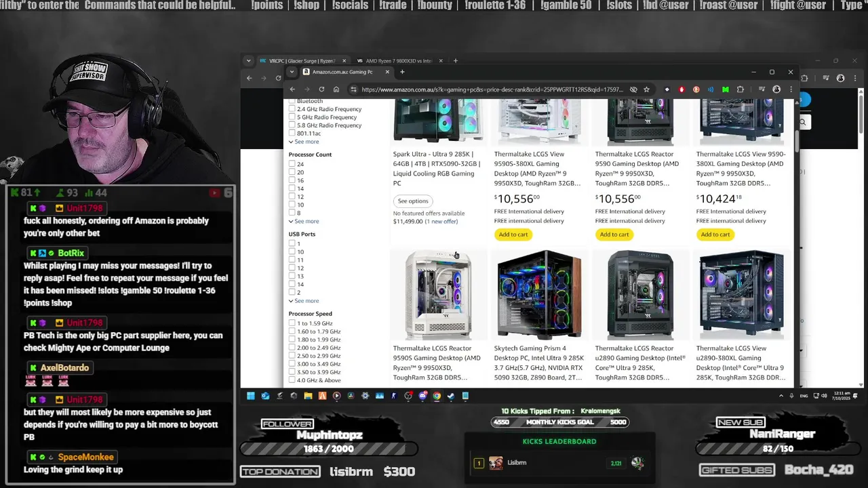
Task: Open the Windows Start button
Action: pyautogui.click(x=250, y=396)
